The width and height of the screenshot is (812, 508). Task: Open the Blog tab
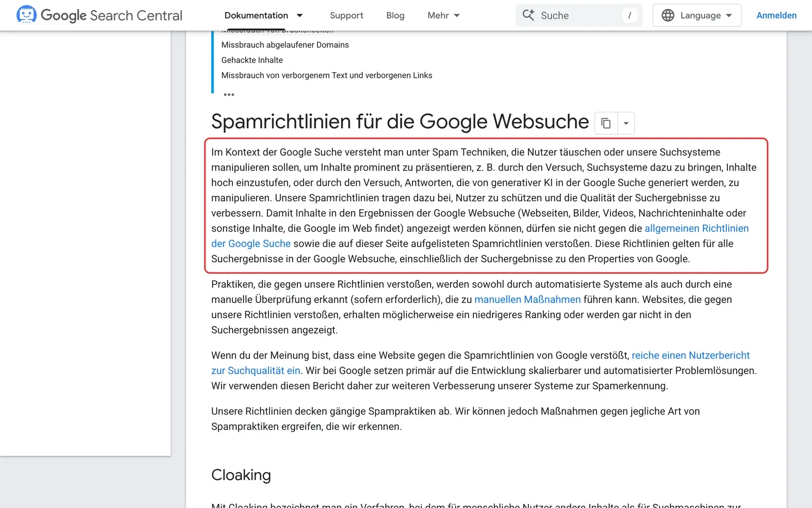tap(395, 15)
